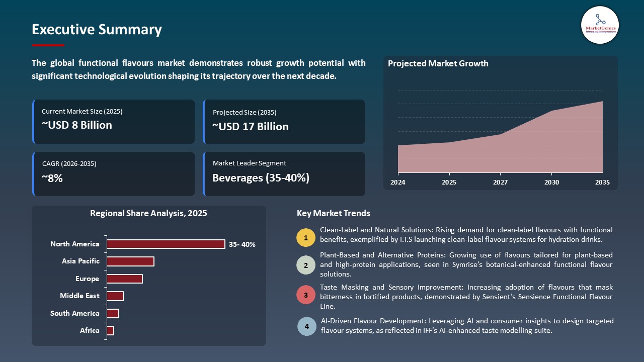644x362 pixels.
Task: Click the grey number 2 trend badge
Action: (x=306, y=264)
